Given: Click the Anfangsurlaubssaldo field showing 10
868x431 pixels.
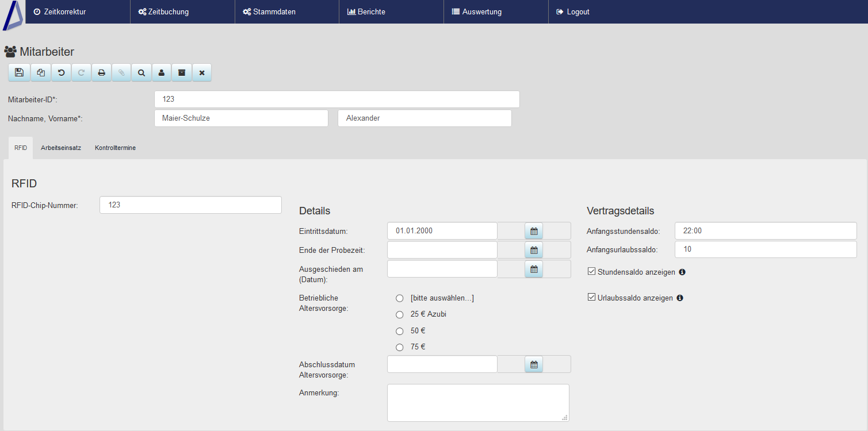Looking at the screenshot, I should click(766, 249).
